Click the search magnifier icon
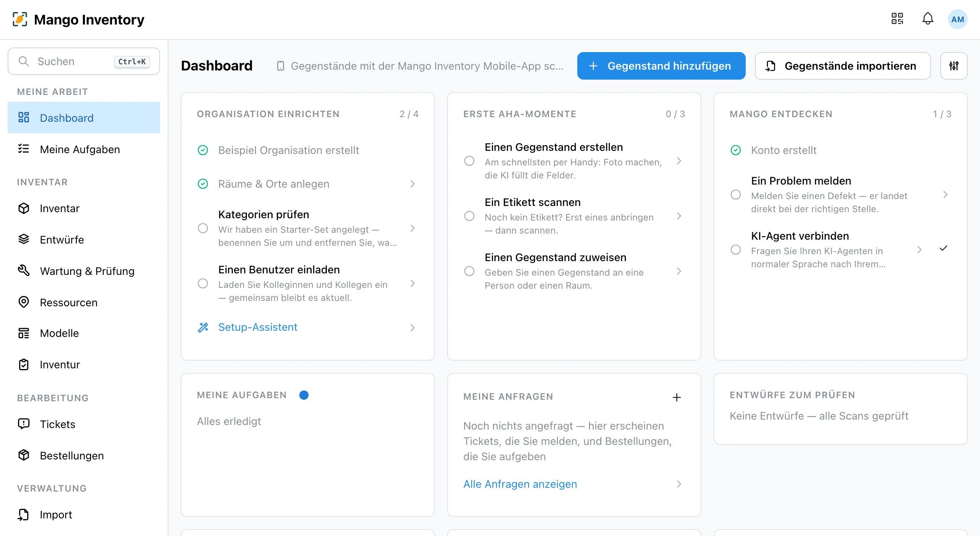980x536 pixels. (x=24, y=61)
